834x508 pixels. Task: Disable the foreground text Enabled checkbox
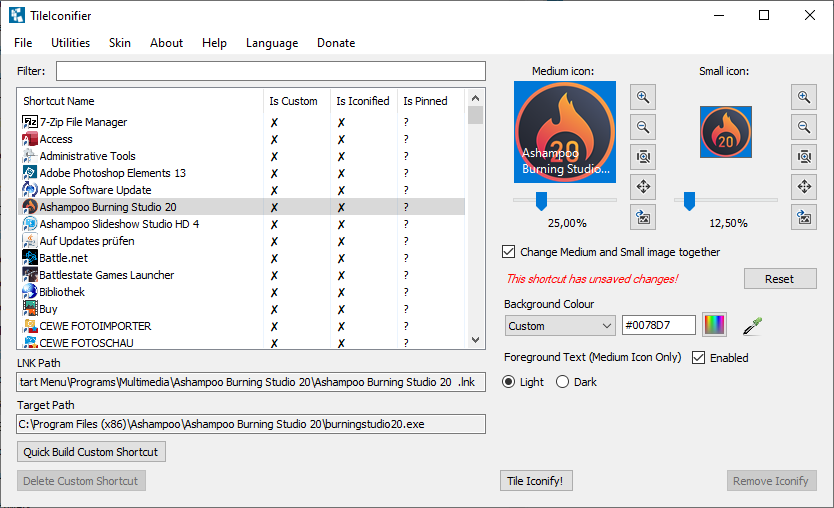[699, 357]
